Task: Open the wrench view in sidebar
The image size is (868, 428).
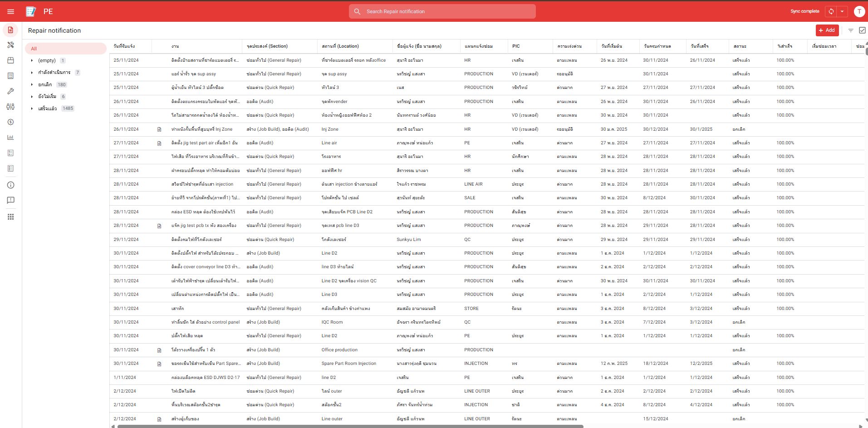Action: tap(10, 91)
